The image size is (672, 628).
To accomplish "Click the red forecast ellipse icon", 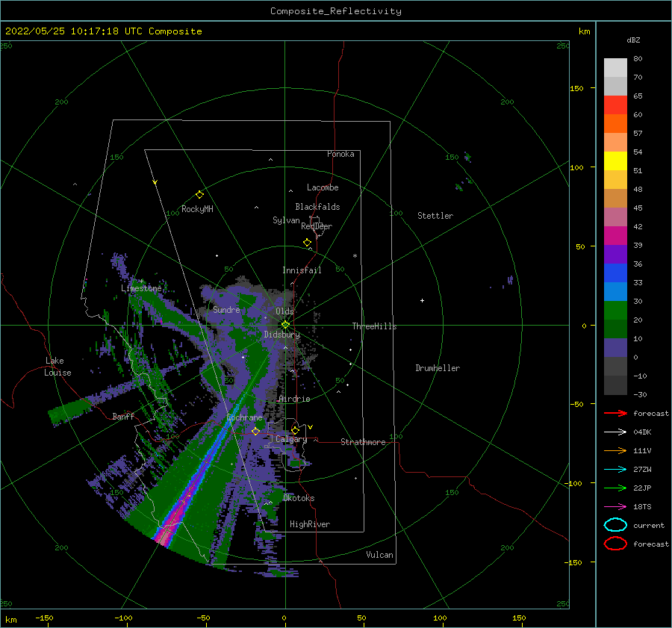I will tap(615, 544).
